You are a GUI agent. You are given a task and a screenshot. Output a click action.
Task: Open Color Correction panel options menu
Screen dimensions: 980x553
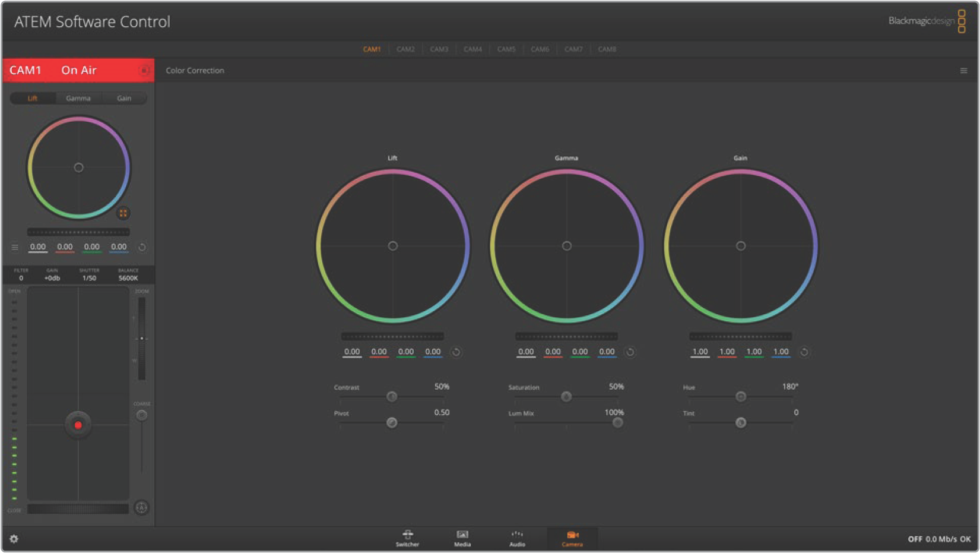click(963, 71)
